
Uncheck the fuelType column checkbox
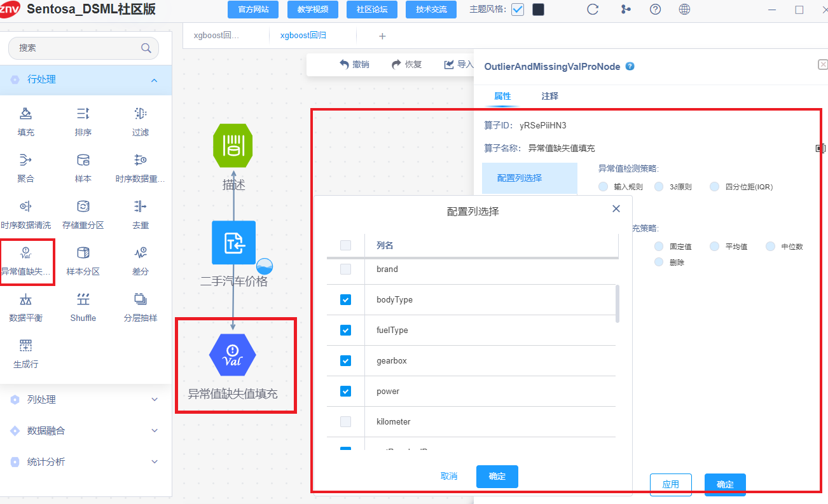click(x=345, y=330)
